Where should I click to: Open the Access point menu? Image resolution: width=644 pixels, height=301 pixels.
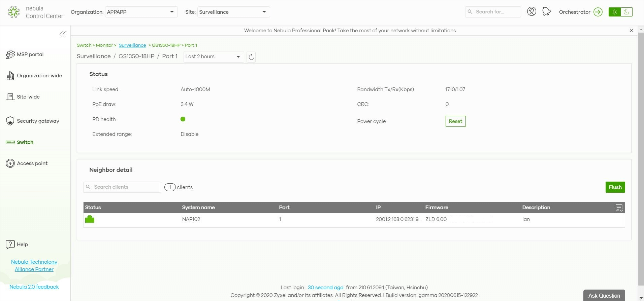coord(32,163)
